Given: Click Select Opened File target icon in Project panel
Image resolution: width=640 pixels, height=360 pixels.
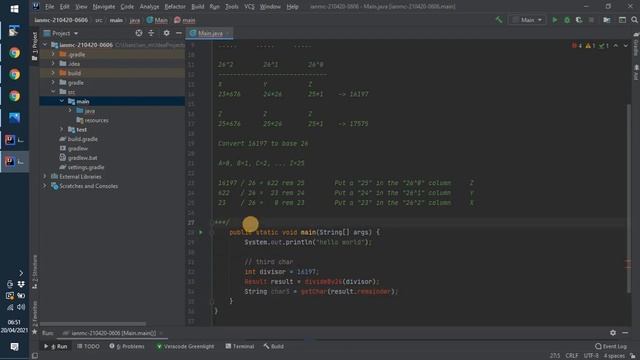Looking at the screenshot, I should coord(139,33).
